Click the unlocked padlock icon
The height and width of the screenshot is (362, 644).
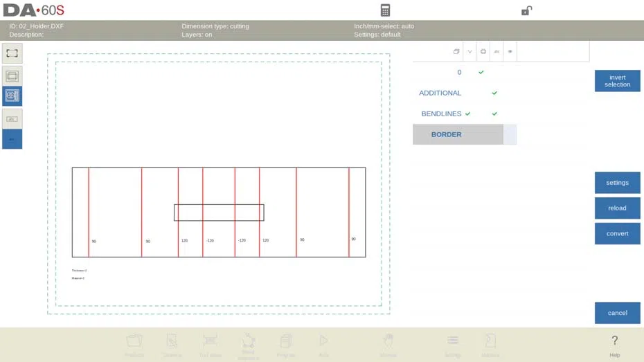[x=526, y=10]
